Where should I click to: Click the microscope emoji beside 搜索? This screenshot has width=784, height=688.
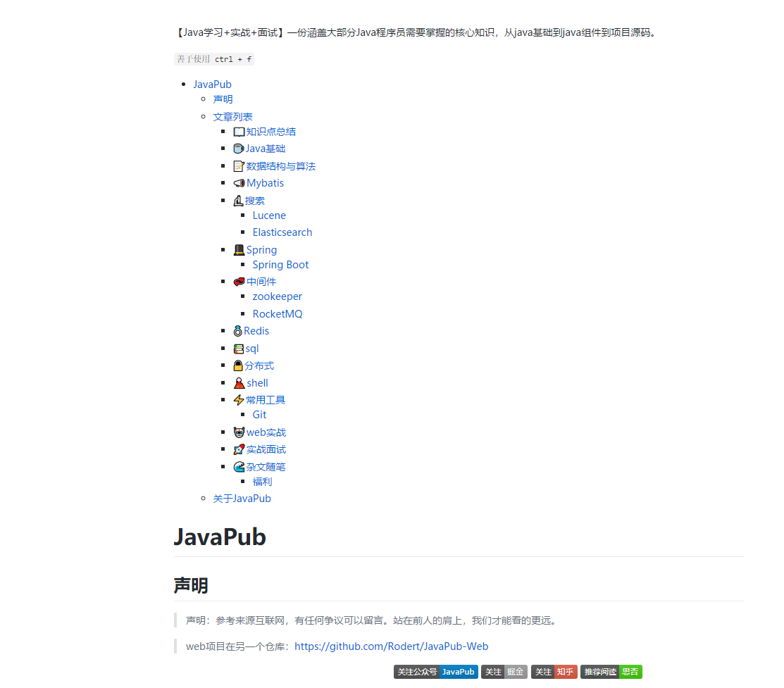pos(239,201)
